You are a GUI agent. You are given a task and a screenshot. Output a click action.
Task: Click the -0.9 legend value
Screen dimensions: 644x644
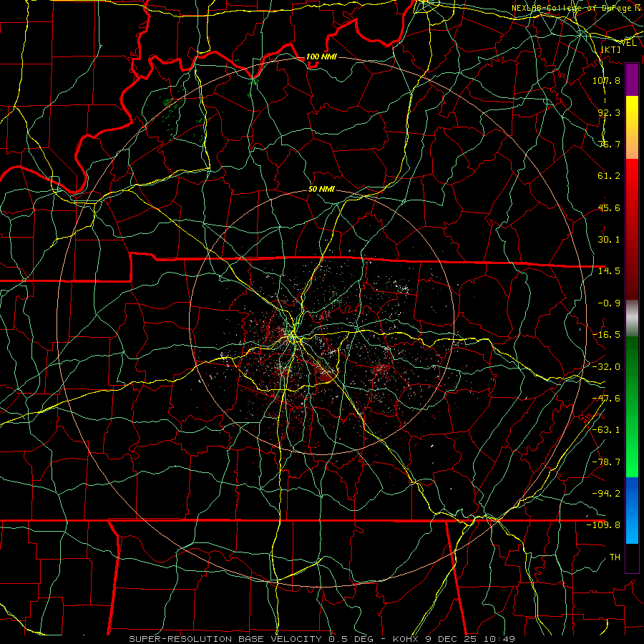(x=609, y=303)
